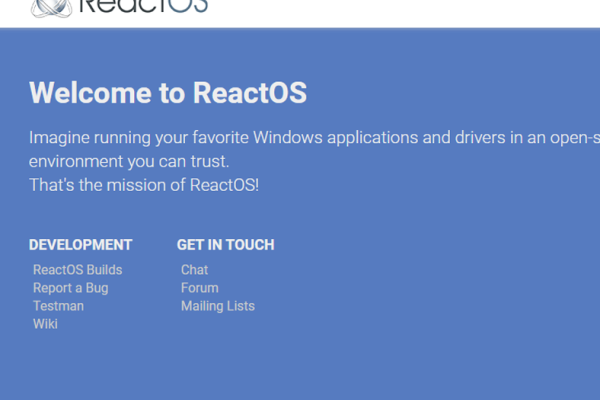Click the Welcome to ReactOS heading
This screenshot has height=400, width=600.
(x=168, y=94)
